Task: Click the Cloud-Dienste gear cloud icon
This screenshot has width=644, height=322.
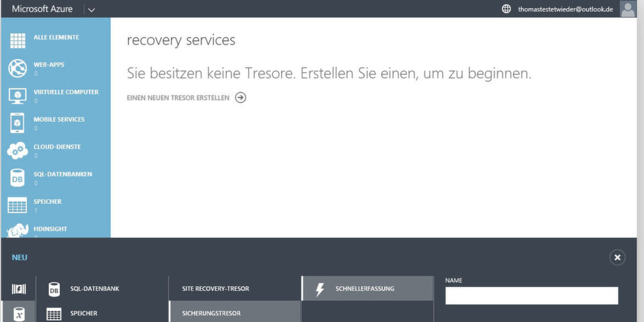Action: pos(17,151)
